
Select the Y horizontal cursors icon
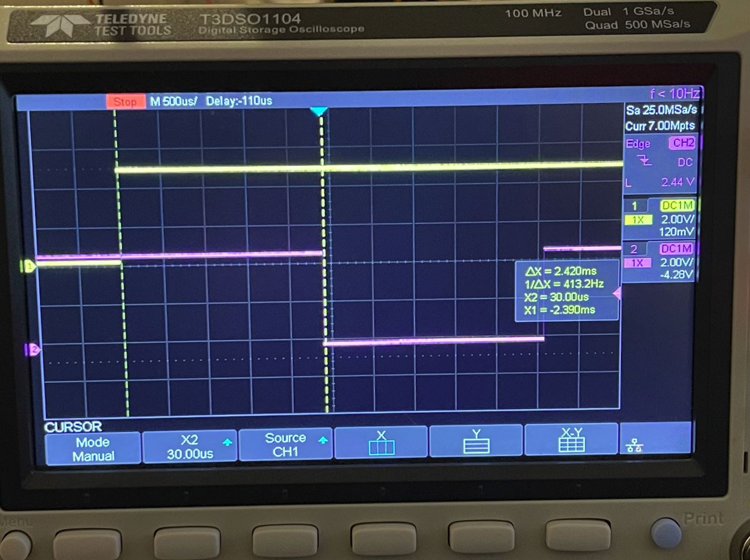476,442
